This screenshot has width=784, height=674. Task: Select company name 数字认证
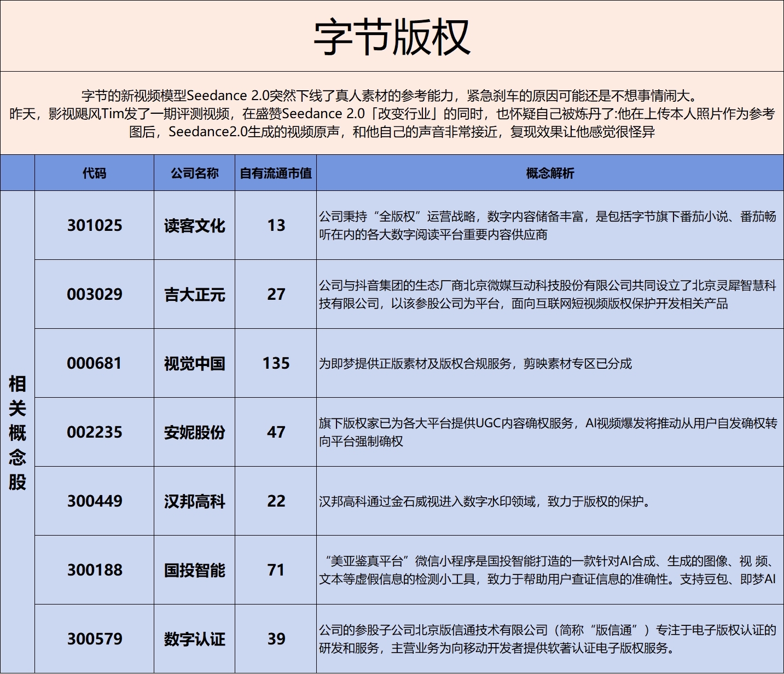click(x=194, y=639)
